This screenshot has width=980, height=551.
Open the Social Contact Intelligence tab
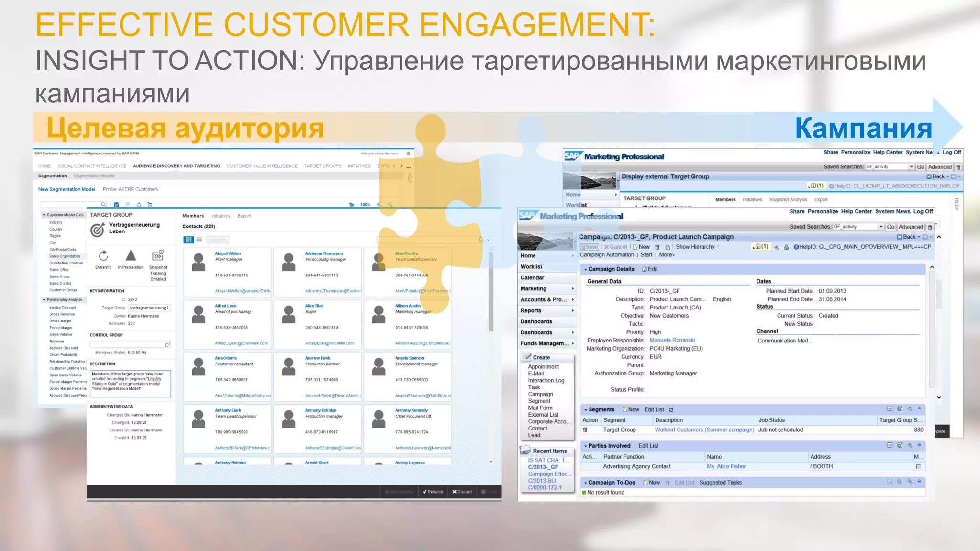(92, 166)
